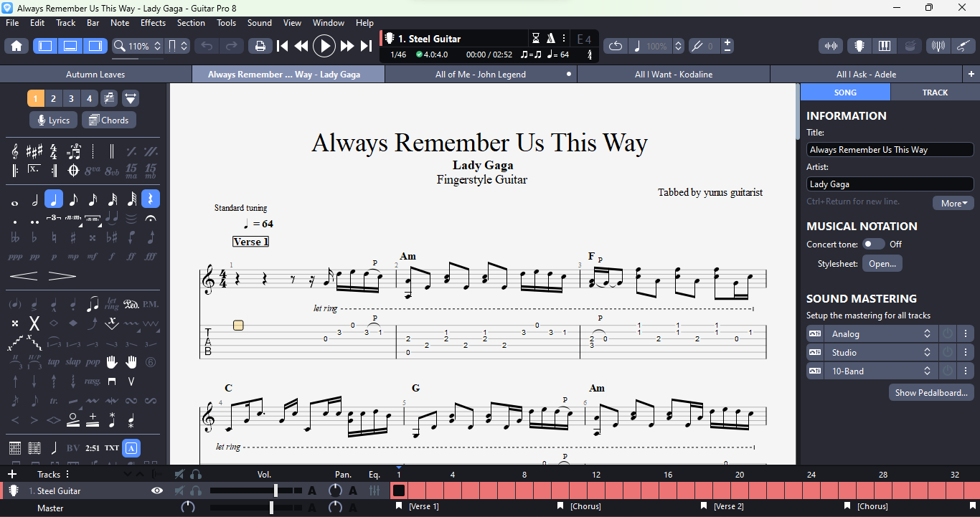Viewport: 980px width, 517px height.
Task: Click the redo arrow
Action: pyautogui.click(x=231, y=46)
